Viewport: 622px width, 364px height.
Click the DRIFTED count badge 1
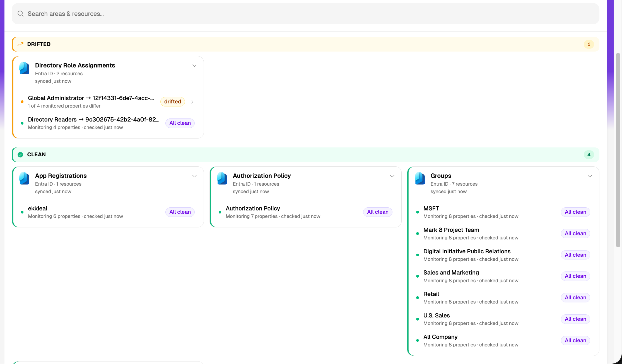tap(589, 44)
